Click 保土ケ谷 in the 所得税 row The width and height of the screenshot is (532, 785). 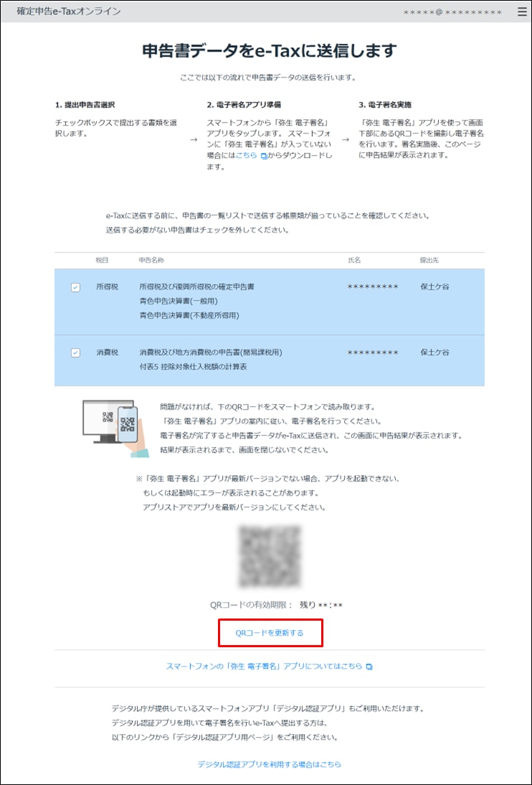click(434, 287)
